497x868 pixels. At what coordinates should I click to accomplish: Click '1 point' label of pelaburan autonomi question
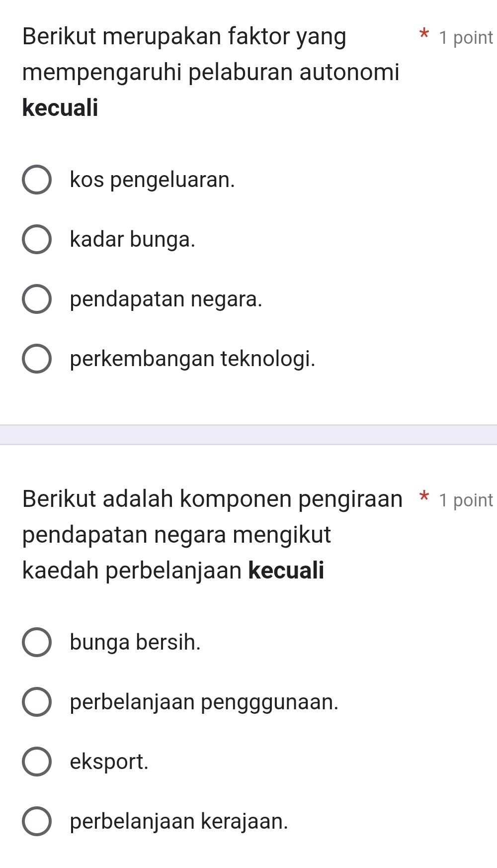pos(466,38)
